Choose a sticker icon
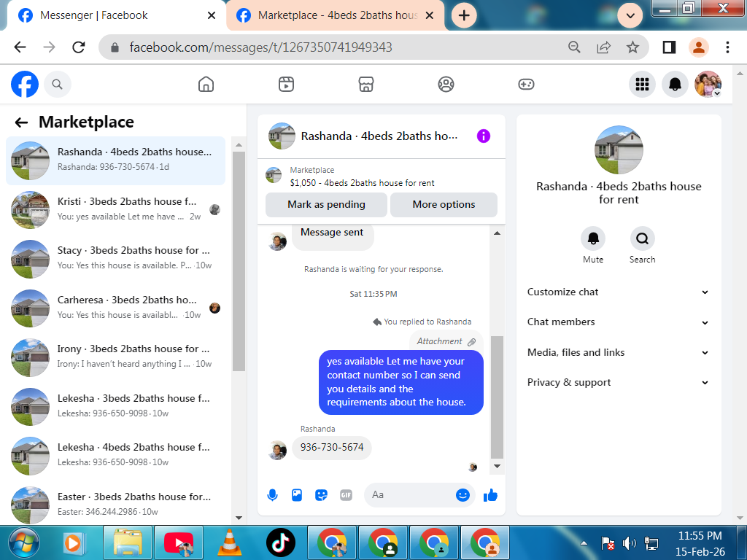The image size is (747, 560). point(322,495)
